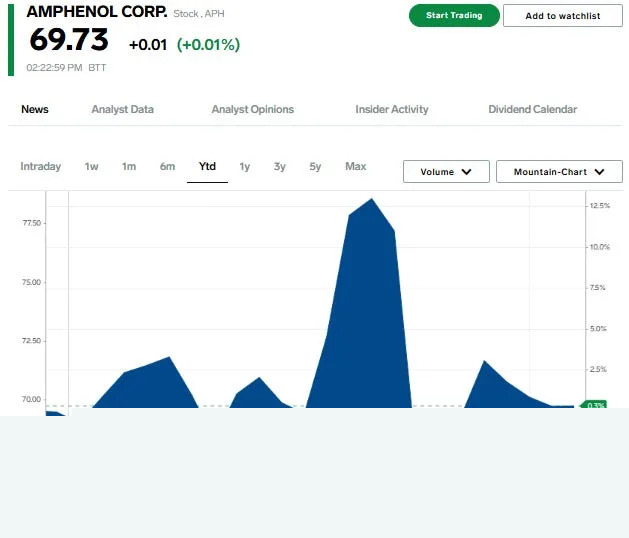629x538 pixels.
Task: Click the 75.00 price axis label
Action: pos(31,282)
